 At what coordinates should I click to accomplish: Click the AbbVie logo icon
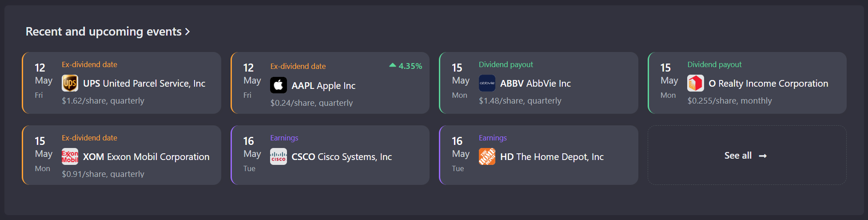click(487, 83)
